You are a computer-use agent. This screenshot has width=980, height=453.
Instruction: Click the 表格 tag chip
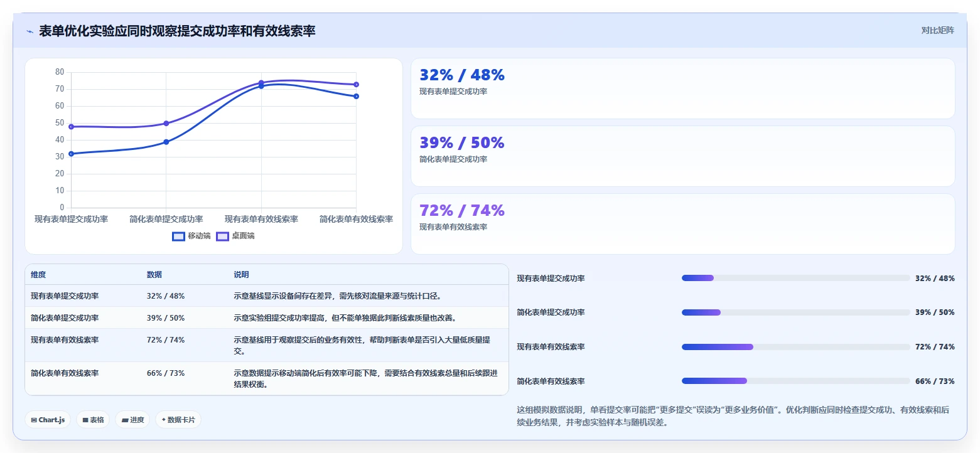tap(93, 420)
